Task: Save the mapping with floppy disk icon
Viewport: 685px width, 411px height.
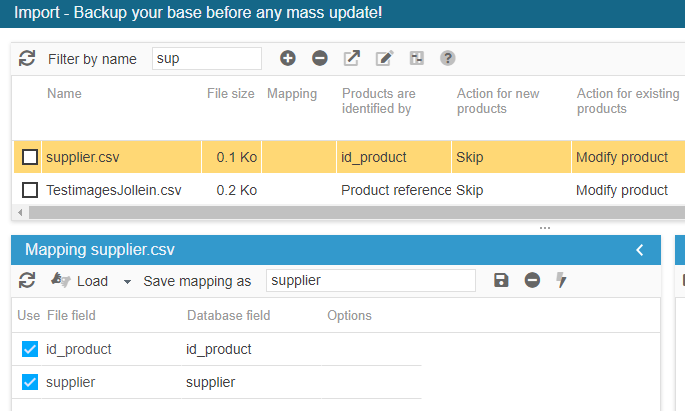Action: [x=501, y=281]
